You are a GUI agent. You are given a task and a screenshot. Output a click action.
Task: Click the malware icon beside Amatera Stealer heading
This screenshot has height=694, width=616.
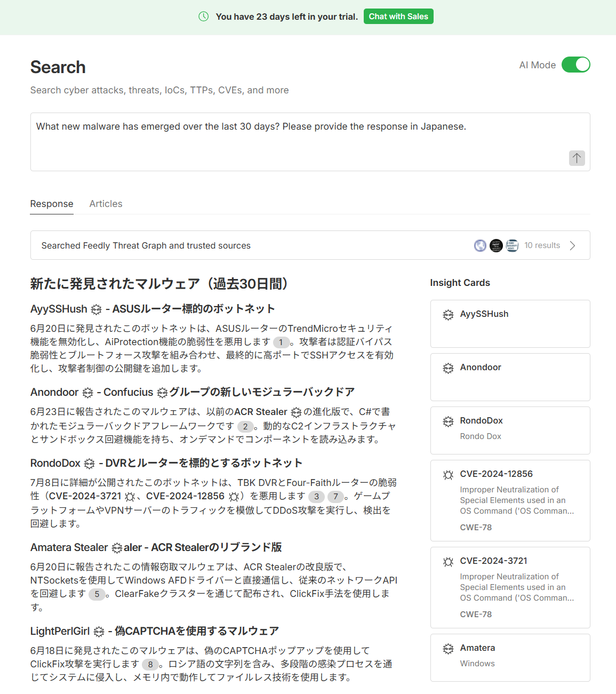tap(117, 548)
